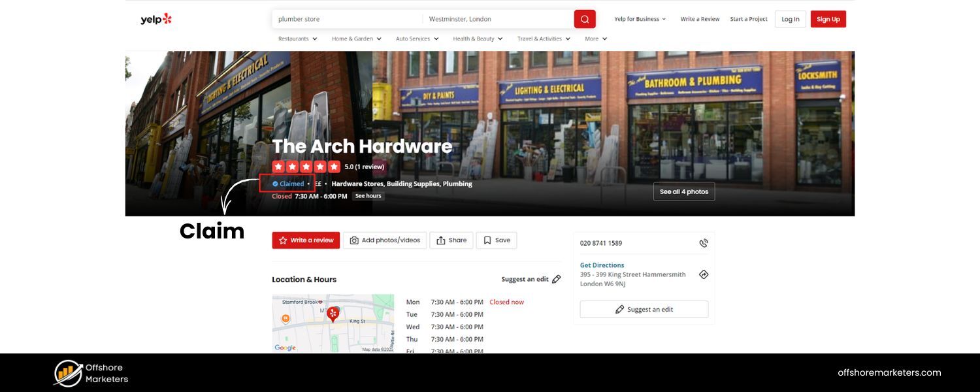Image resolution: width=980 pixels, height=392 pixels.
Task: Click the phone icon beside 020 8741 1589
Action: pos(703,242)
